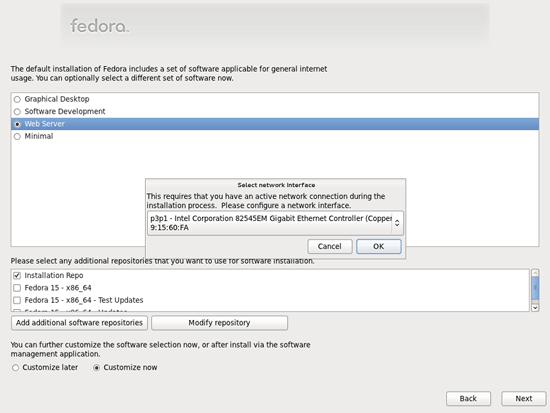Pick the Minimal installation option
Image resolution: width=550 pixels, height=413 pixels.
17,136
